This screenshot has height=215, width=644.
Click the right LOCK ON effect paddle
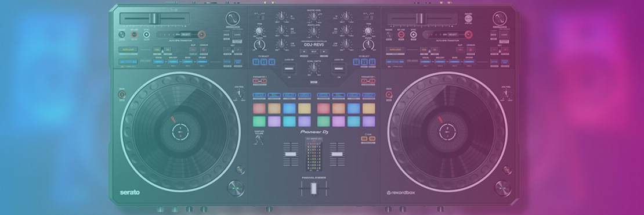click(x=338, y=68)
